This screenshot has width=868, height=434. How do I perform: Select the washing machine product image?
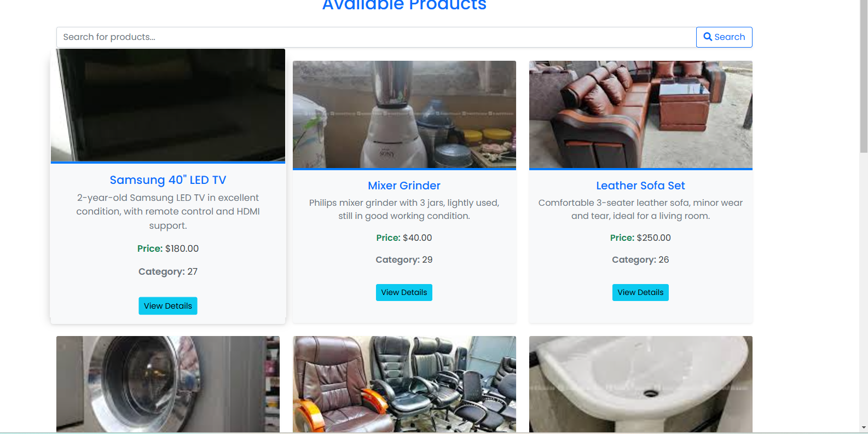click(x=168, y=384)
